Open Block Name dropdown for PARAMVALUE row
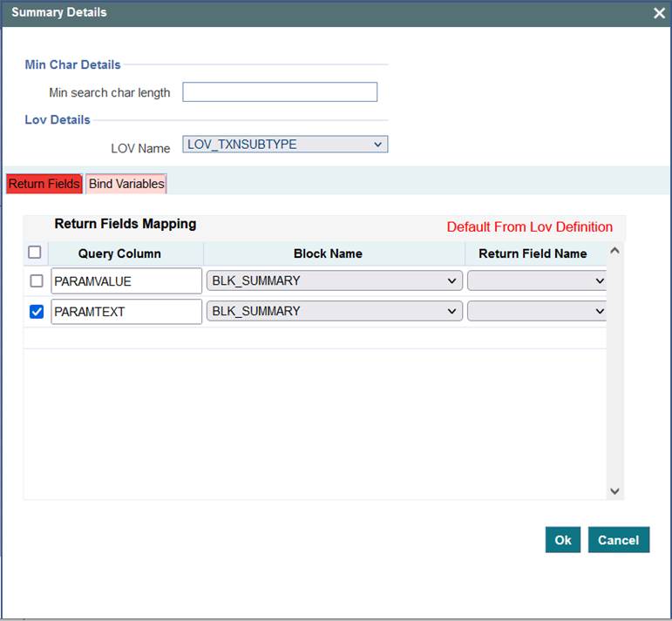This screenshot has width=672, height=621. click(x=335, y=281)
